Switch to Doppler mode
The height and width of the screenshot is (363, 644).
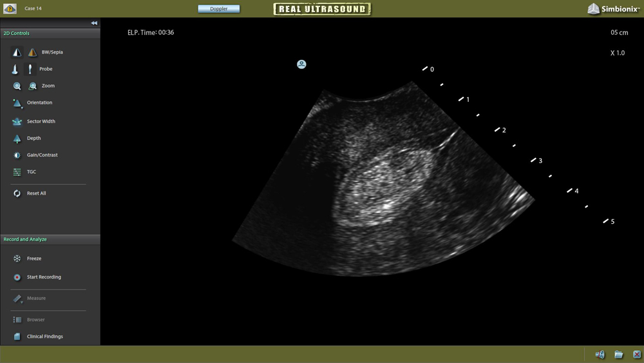(219, 8)
